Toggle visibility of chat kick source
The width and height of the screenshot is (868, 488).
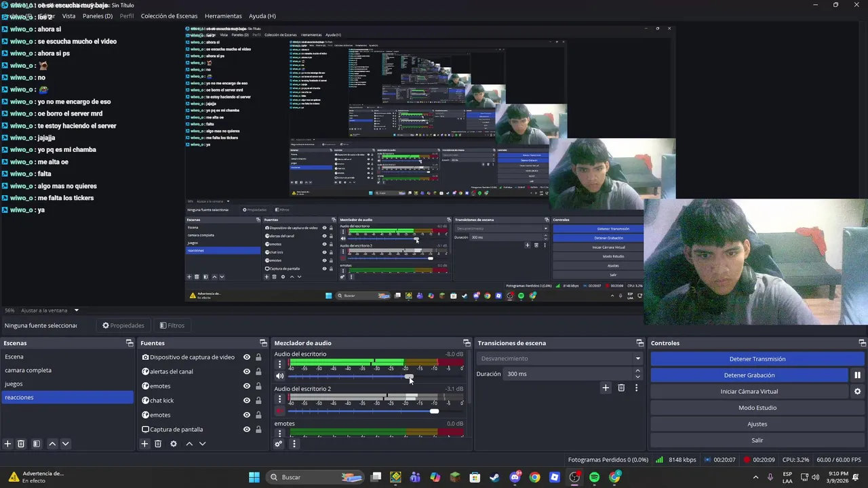[x=247, y=400]
